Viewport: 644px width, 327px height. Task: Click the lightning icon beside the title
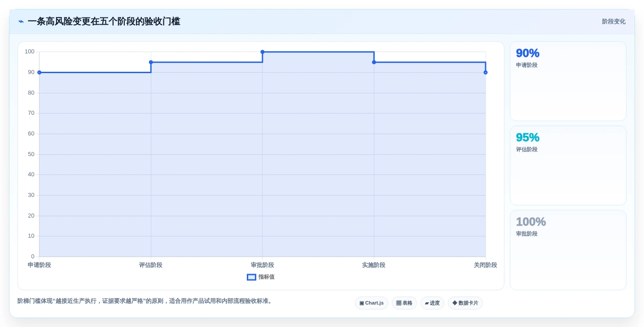coord(21,22)
